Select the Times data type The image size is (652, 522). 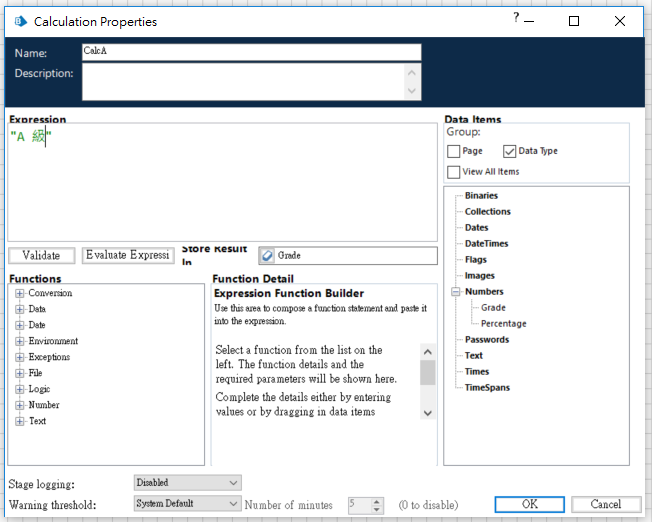click(477, 371)
